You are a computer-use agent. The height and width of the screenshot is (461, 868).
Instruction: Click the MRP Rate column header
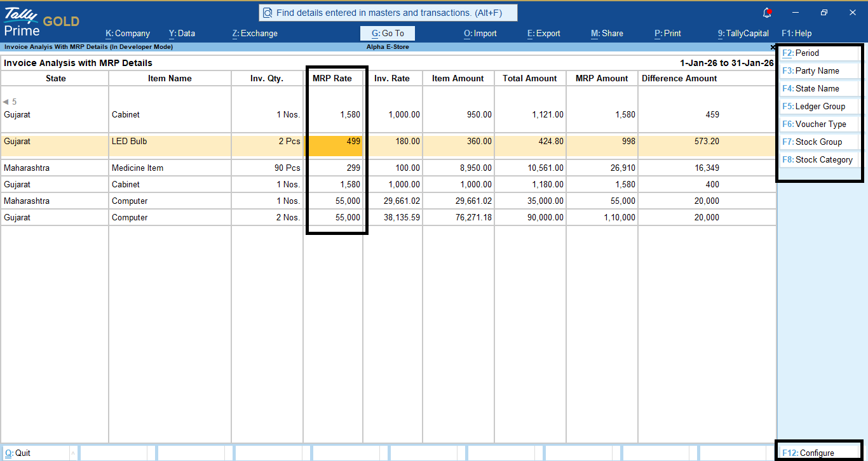click(332, 79)
